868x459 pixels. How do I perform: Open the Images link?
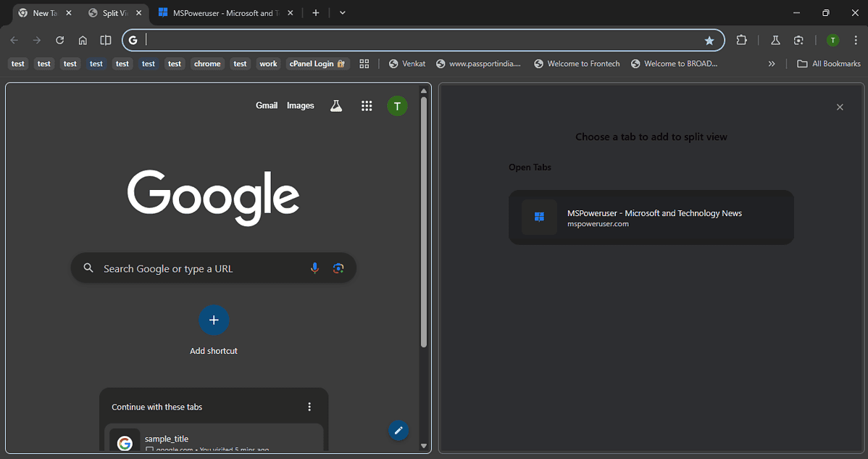tap(301, 105)
